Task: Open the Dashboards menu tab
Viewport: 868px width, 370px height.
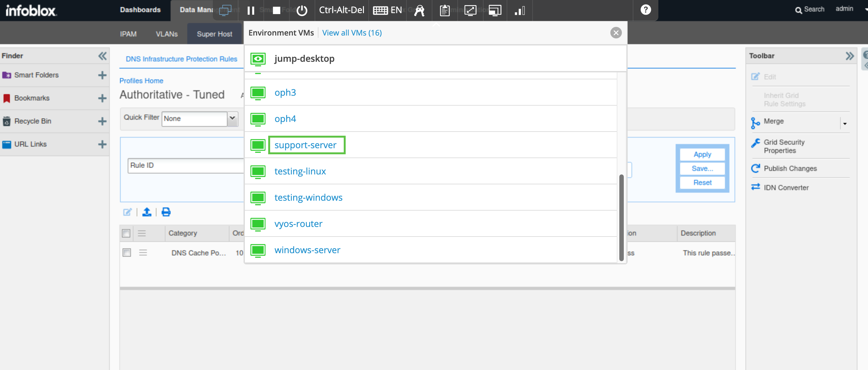Action: coord(140,10)
